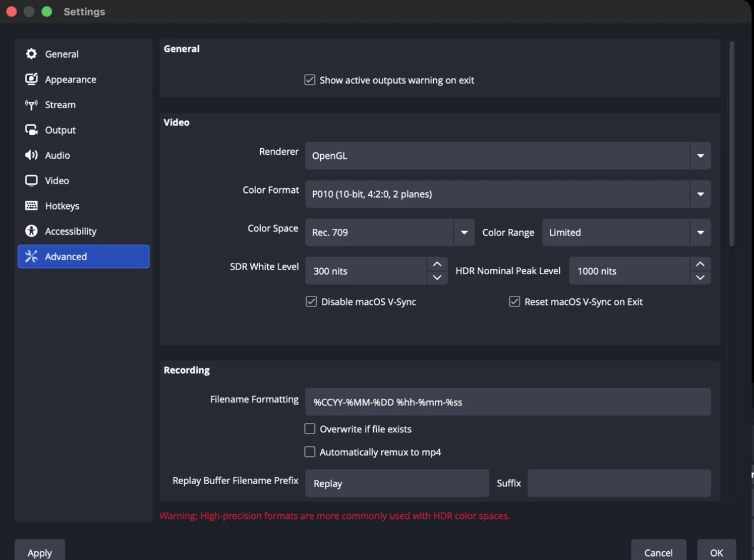
Task: Click the General gear icon in sidebar
Action: 31,54
